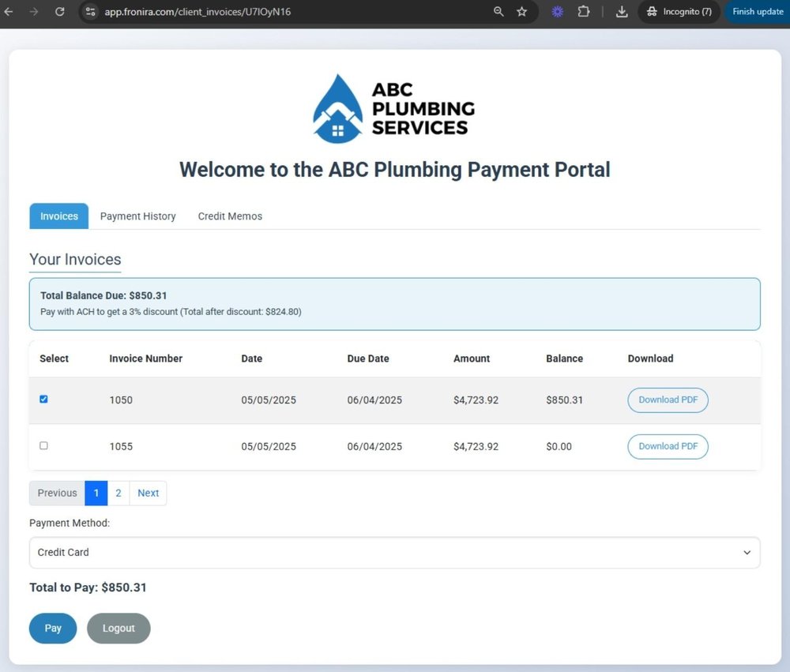Focus the address bar URL
The width and height of the screenshot is (790, 672).
(x=197, y=12)
